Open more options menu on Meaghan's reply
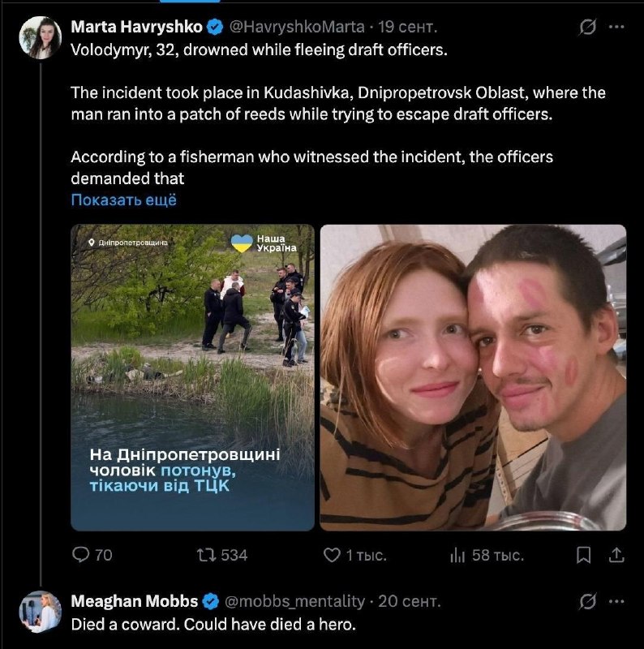 [x=616, y=601]
